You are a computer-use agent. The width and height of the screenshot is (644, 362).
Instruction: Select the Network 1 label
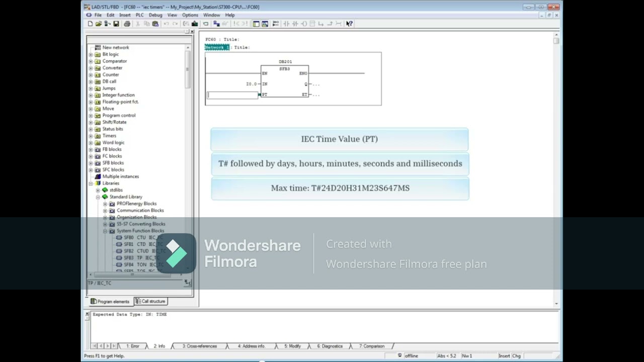(217, 47)
